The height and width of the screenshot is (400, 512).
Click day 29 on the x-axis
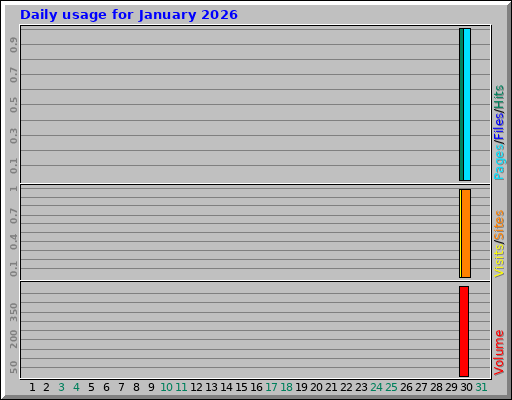[x=451, y=387]
